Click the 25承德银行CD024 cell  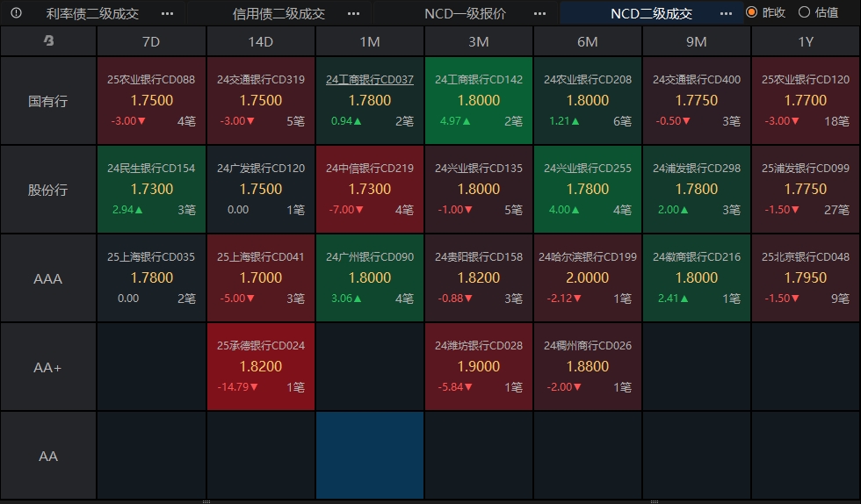pyautogui.click(x=260, y=367)
